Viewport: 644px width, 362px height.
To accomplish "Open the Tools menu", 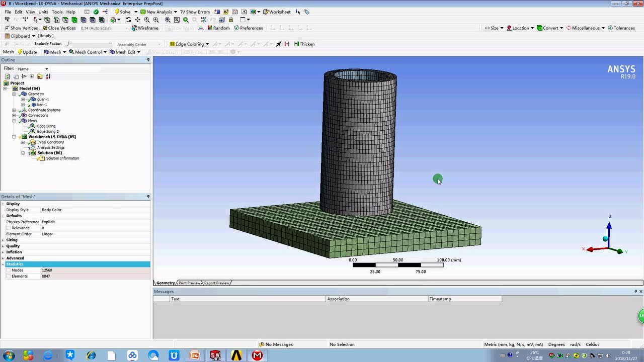I will click(57, 12).
